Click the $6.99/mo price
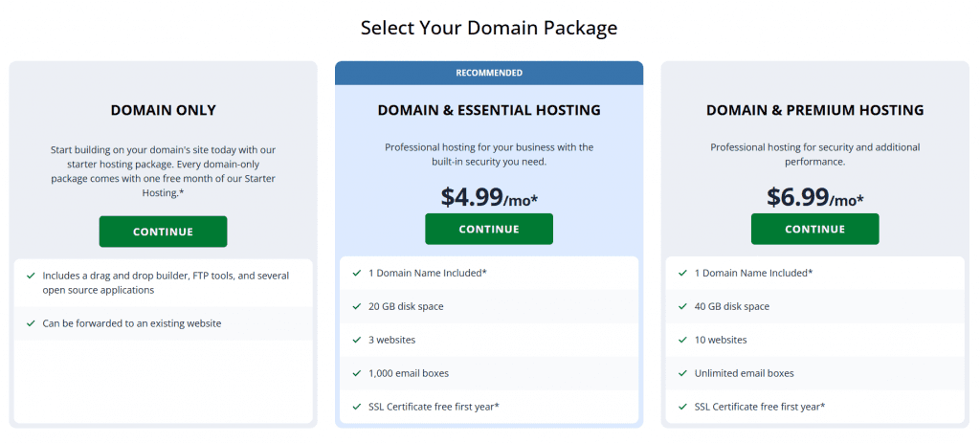The width and height of the screenshot is (980, 443). [815, 197]
